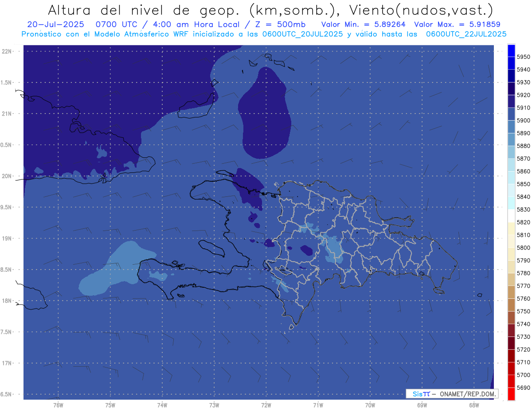Click the '71W' longitude label

pyautogui.click(x=318, y=405)
